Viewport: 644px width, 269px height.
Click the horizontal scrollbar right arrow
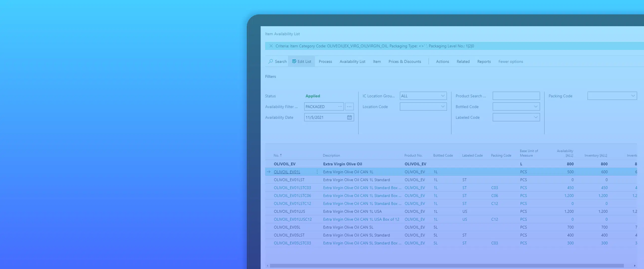coord(635,266)
